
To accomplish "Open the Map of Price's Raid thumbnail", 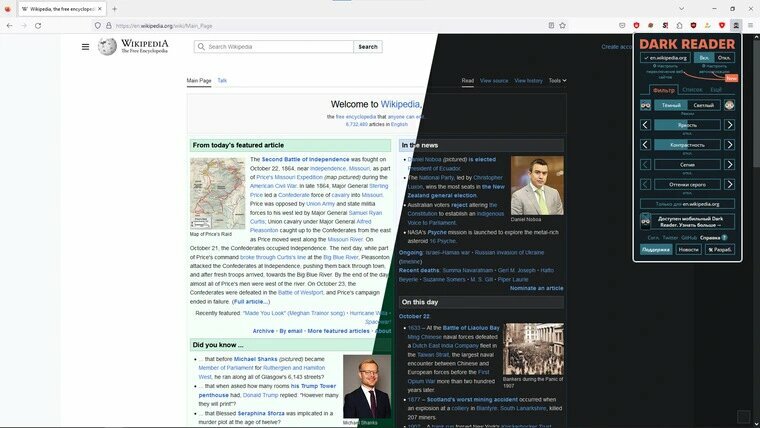I will [218, 193].
